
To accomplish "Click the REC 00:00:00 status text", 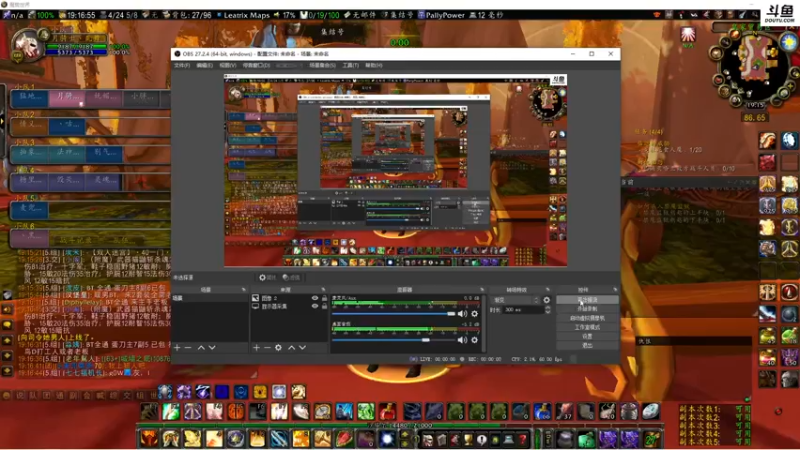I will coord(484,359).
